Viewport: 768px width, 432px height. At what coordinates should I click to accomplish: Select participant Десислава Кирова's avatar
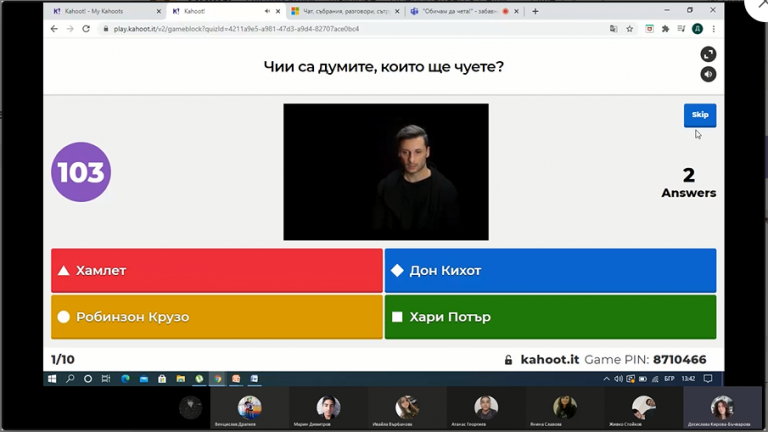(x=722, y=407)
